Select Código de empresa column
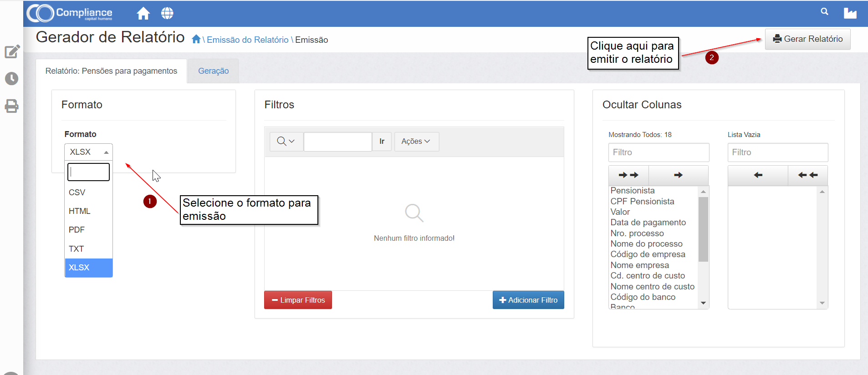 tap(648, 254)
